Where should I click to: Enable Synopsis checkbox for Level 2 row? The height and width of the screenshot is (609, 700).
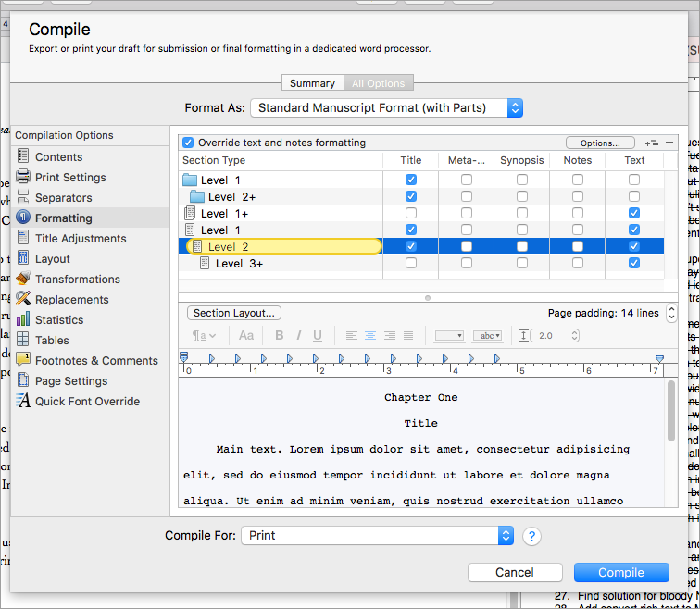(x=522, y=247)
